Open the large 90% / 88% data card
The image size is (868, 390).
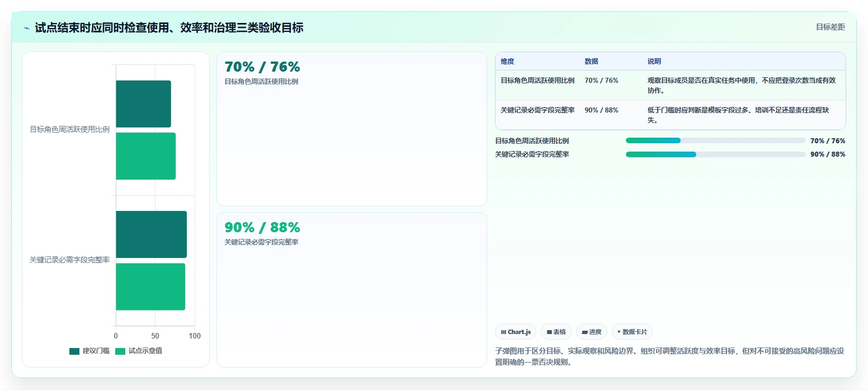click(352, 290)
